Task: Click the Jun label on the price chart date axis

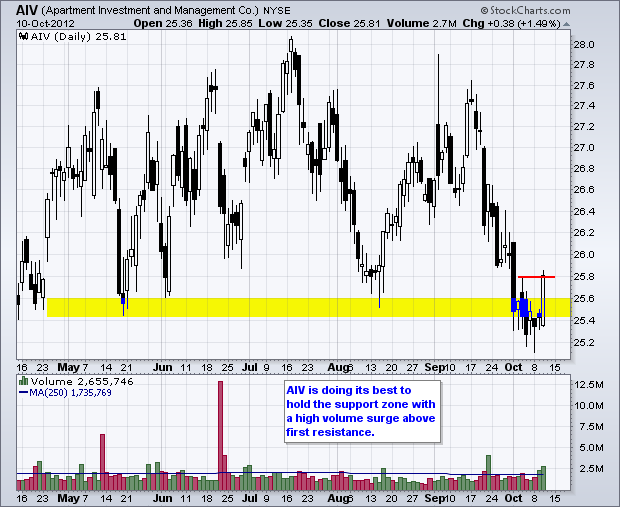Action: pyautogui.click(x=163, y=367)
